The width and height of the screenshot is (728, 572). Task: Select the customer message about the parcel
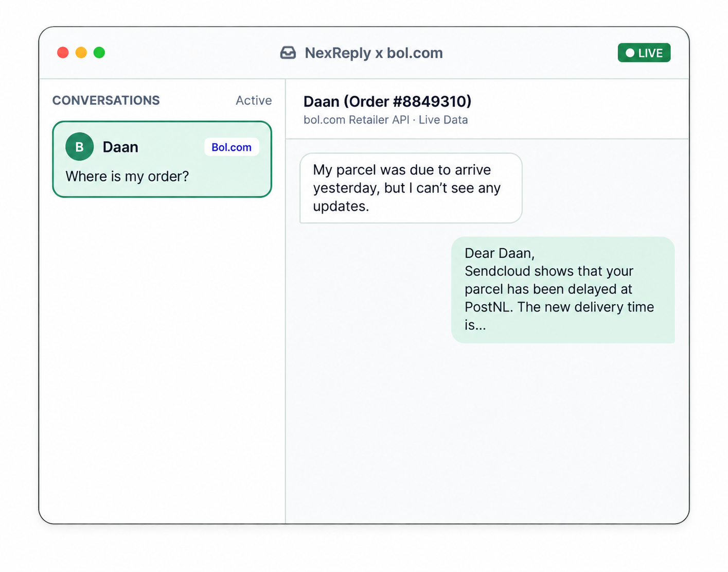point(411,188)
